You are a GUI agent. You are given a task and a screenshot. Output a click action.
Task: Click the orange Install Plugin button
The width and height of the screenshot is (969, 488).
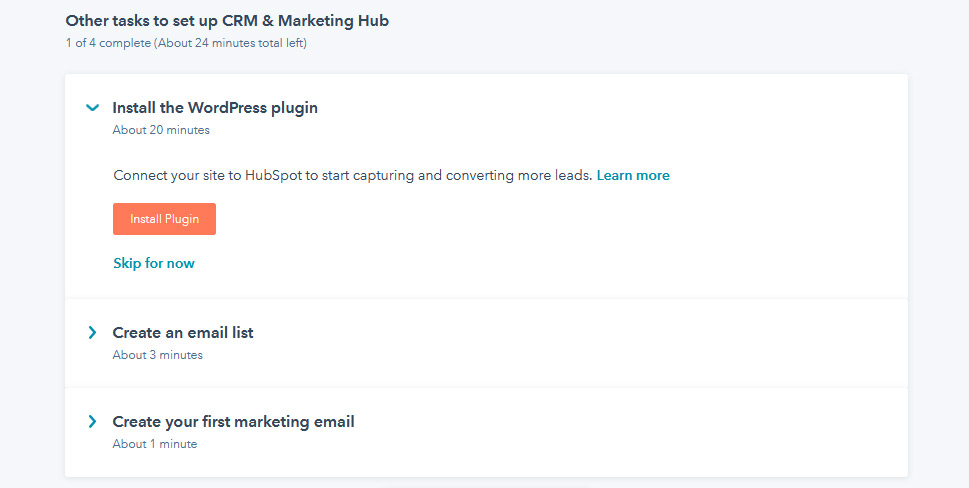click(x=164, y=219)
